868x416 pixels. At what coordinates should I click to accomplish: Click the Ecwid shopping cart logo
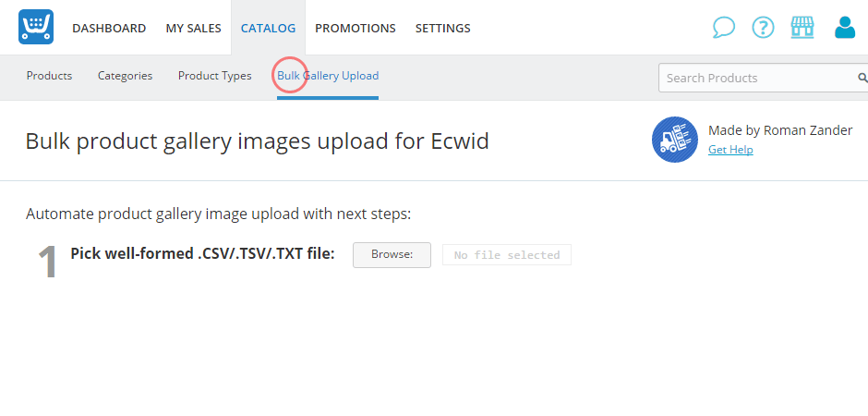click(36, 27)
